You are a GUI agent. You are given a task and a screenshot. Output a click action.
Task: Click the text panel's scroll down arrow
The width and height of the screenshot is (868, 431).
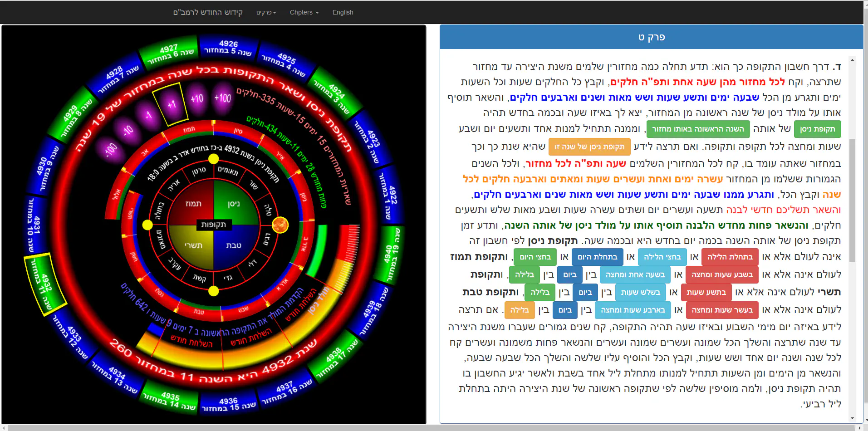coord(852,418)
